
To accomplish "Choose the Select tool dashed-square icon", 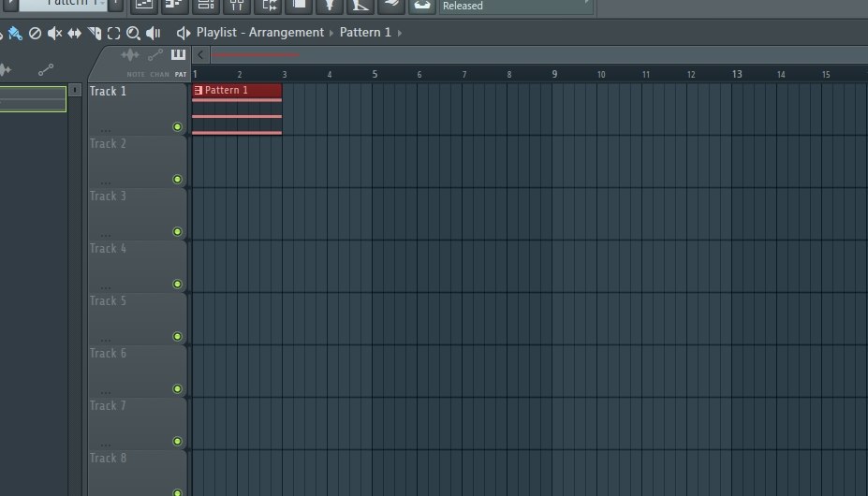I will [x=113, y=33].
